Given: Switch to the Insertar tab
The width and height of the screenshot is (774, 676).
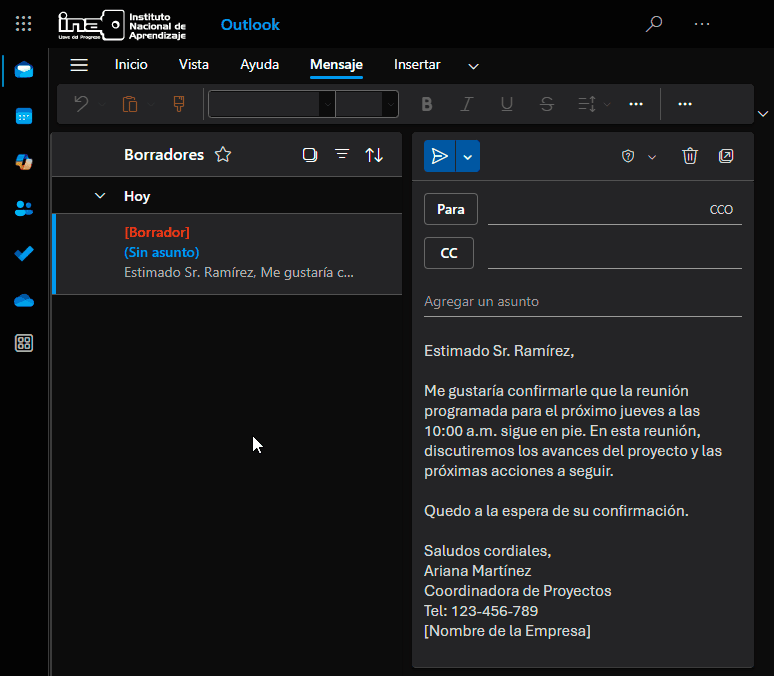Looking at the screenshot, I should (x=417, y=65).
